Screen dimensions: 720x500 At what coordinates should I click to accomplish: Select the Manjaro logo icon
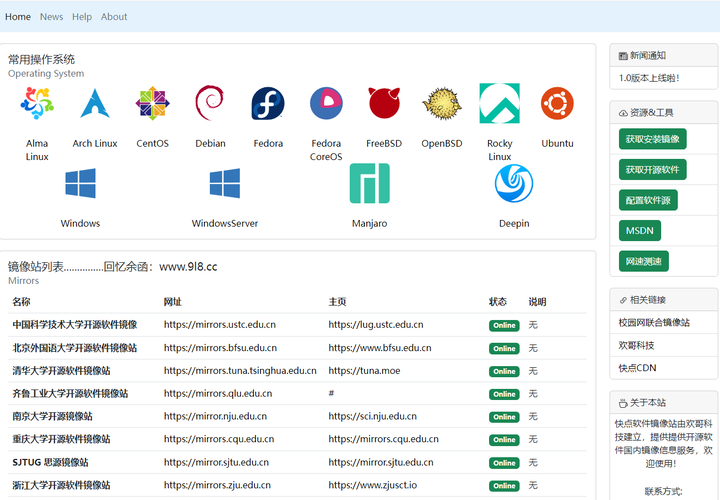tap(370, 183)
